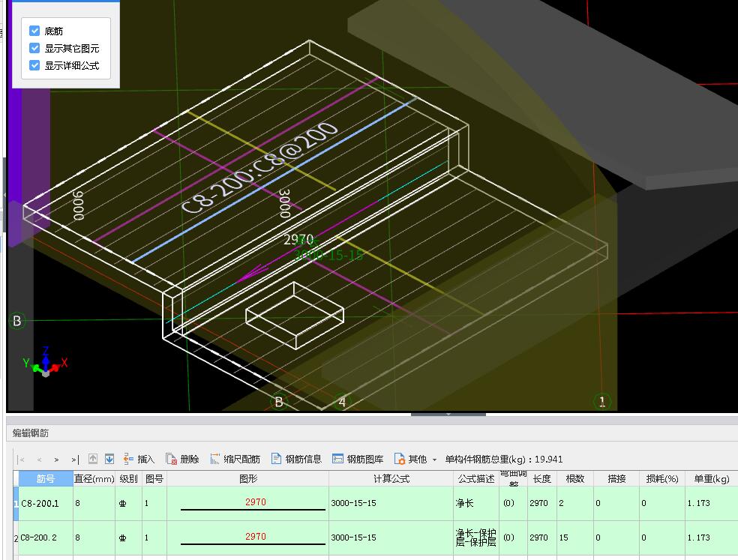Select the 根数 column header

(x=575, y=478)
